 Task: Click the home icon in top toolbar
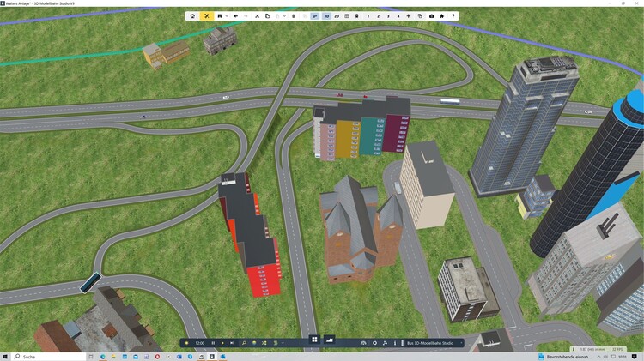point(192,16)
